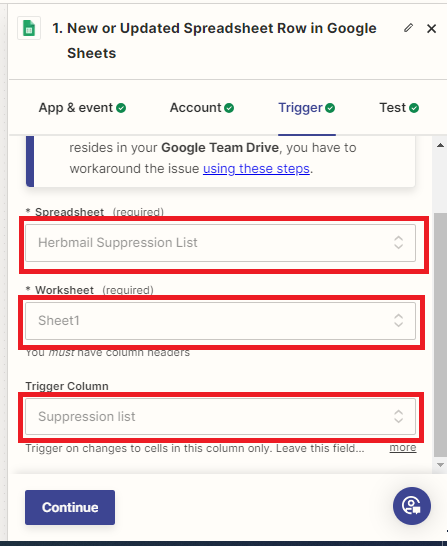The image size is (448, 546).
Task: Click the scrollbar down arrow
Action: pyautogui.click(x=440, y=465)
